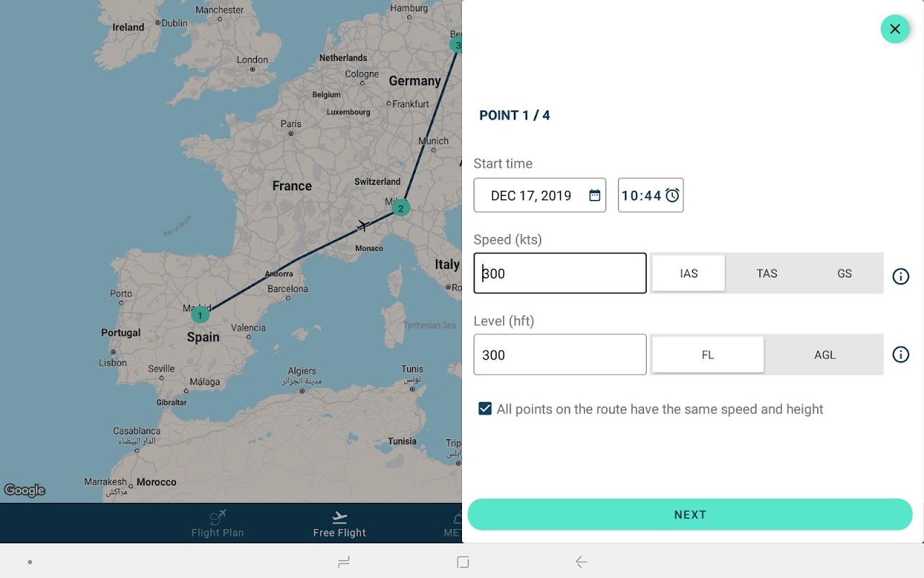Click the NEXT button
The image size is (924, 578).
690,514
